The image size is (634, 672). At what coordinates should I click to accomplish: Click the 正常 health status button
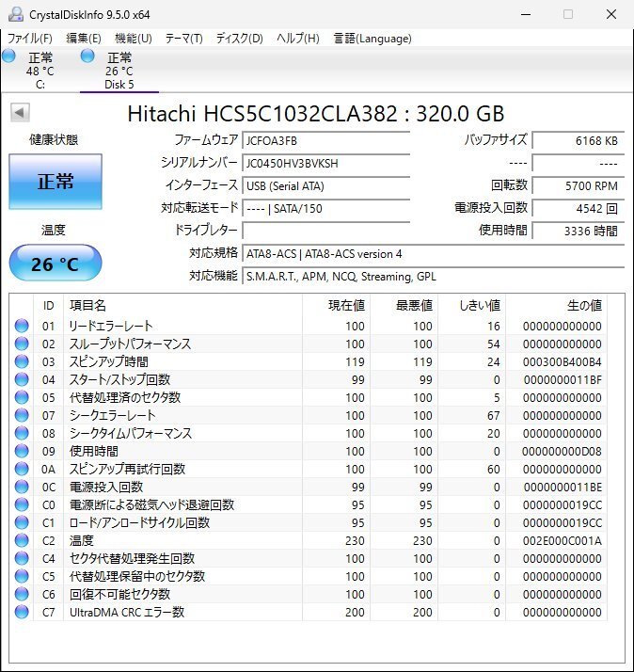[x=55, y=182]
